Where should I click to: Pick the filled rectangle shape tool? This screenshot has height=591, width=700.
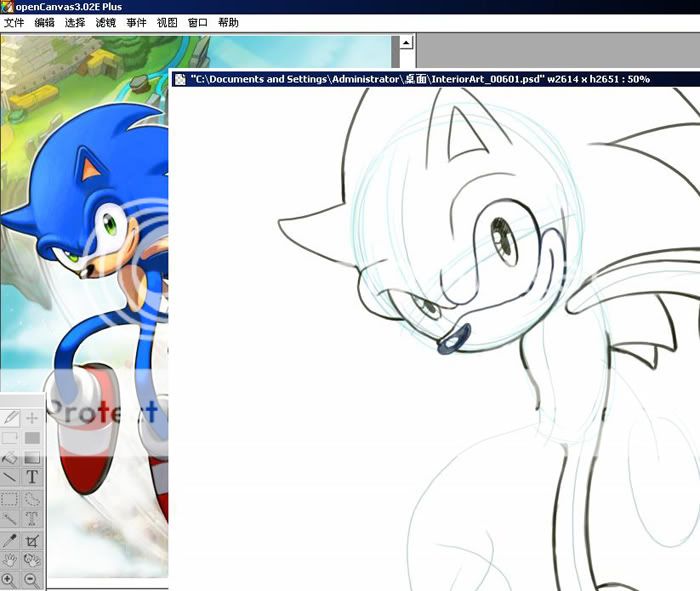pos(32,437)
